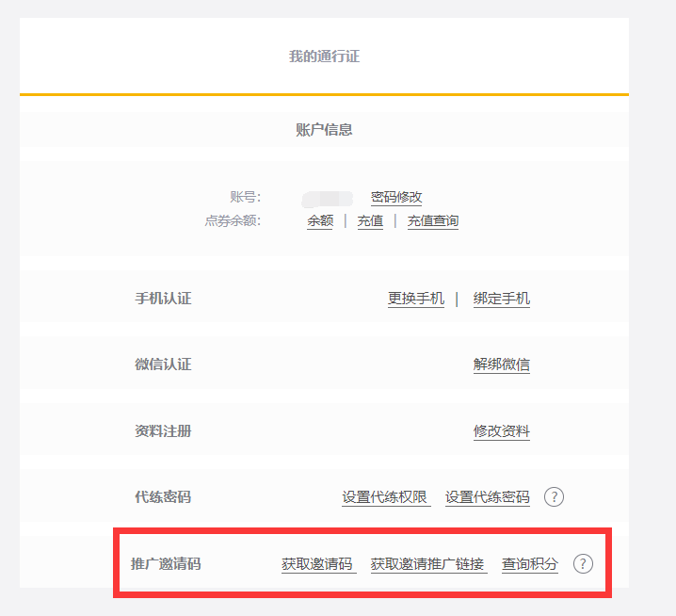Screen dimensions: 676x616
Task: Unbind WeChat via 解绑微信
Action: click(502, 365)
